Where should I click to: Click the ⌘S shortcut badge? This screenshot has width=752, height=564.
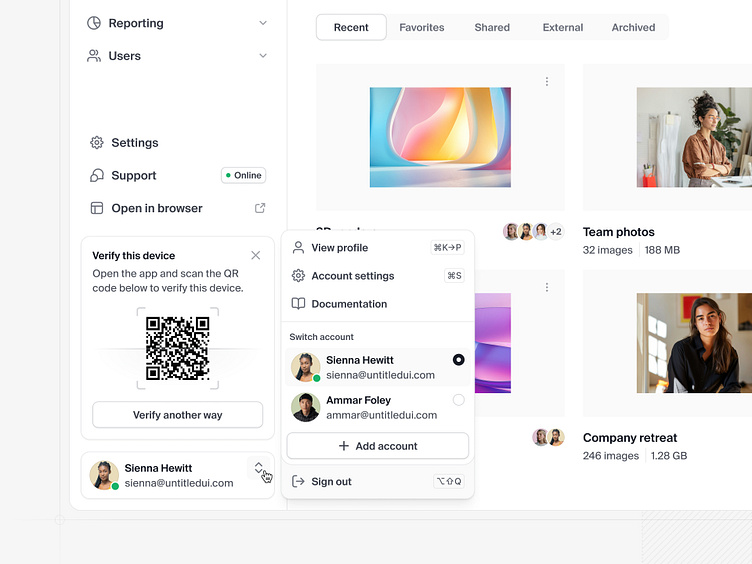click(454, 276)
